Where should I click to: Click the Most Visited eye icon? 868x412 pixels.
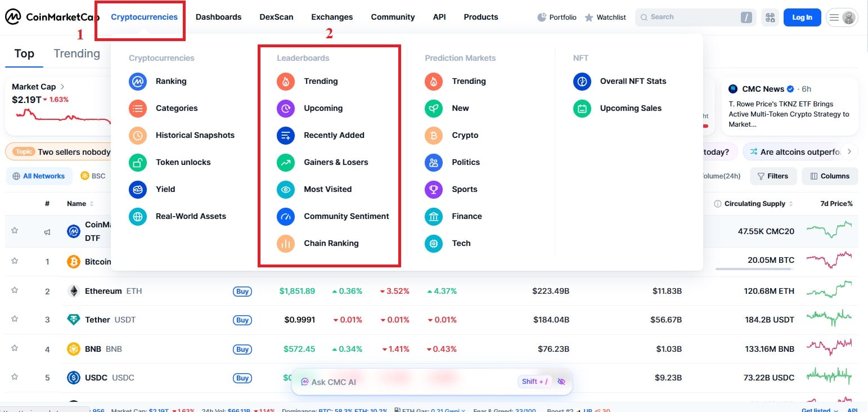[286, 189]
